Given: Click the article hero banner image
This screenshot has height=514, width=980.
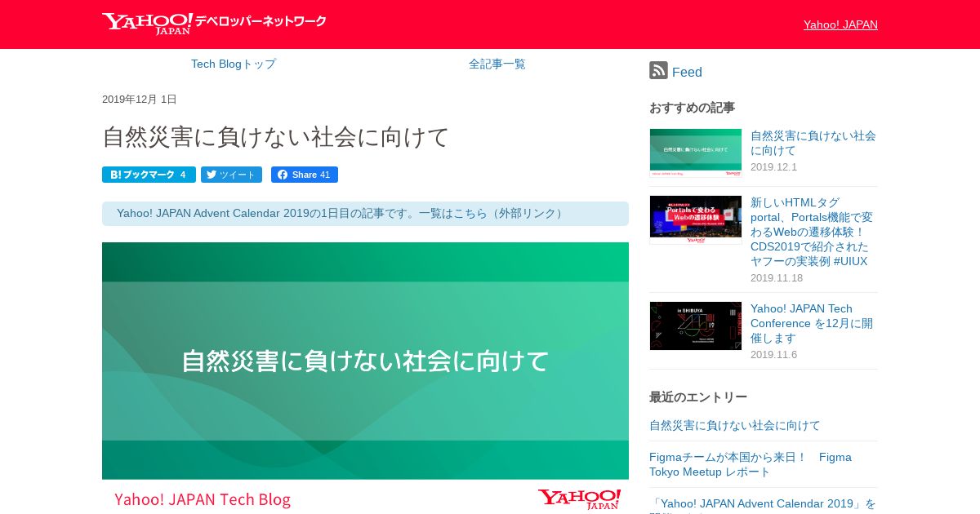Looking at the screenshot, I should 365,378.
